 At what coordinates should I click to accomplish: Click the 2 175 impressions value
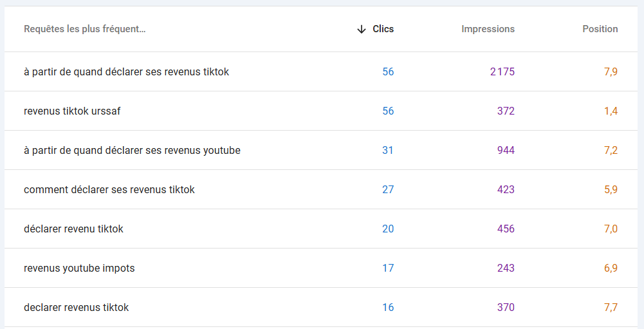pyautogui.click(x=502, y=72)
